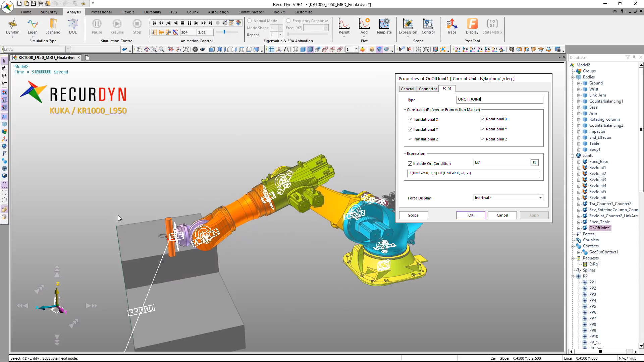Switch to the Connector tab
Viewport: 644px width, 362px height.
pos(428,89)
